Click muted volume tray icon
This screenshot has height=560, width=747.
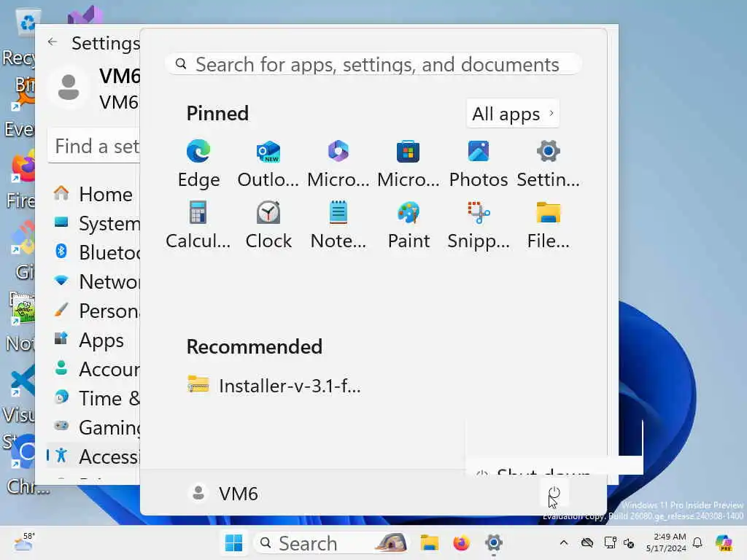629,542
